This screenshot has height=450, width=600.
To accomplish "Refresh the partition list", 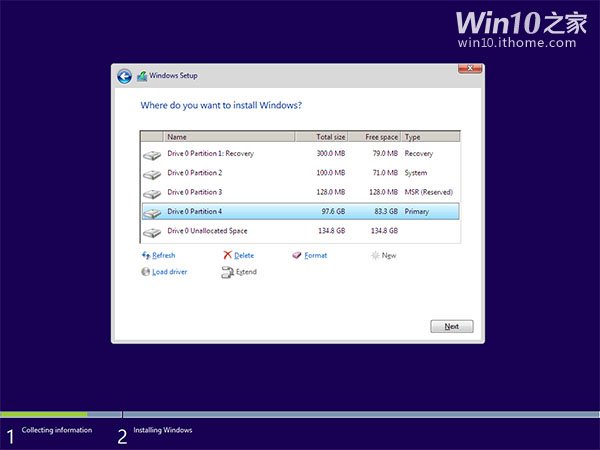I will [163, 255].
